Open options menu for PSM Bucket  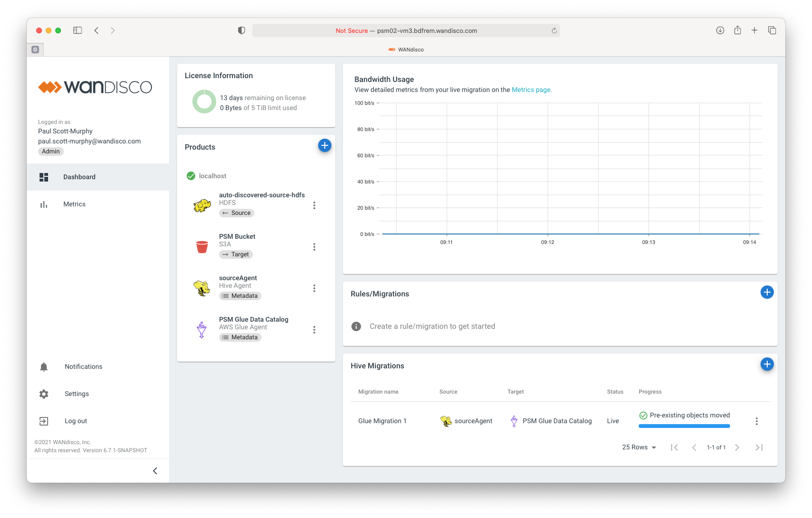(314, 247)
